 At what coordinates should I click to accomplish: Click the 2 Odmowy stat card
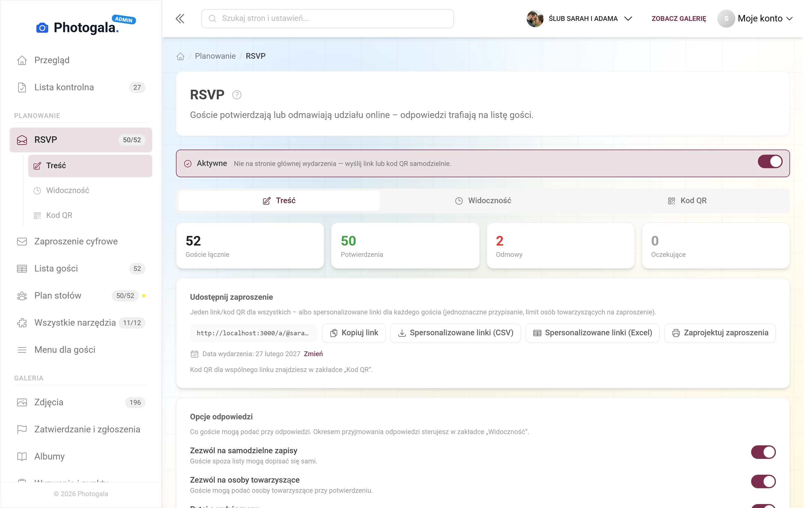[x=560, y=246]
